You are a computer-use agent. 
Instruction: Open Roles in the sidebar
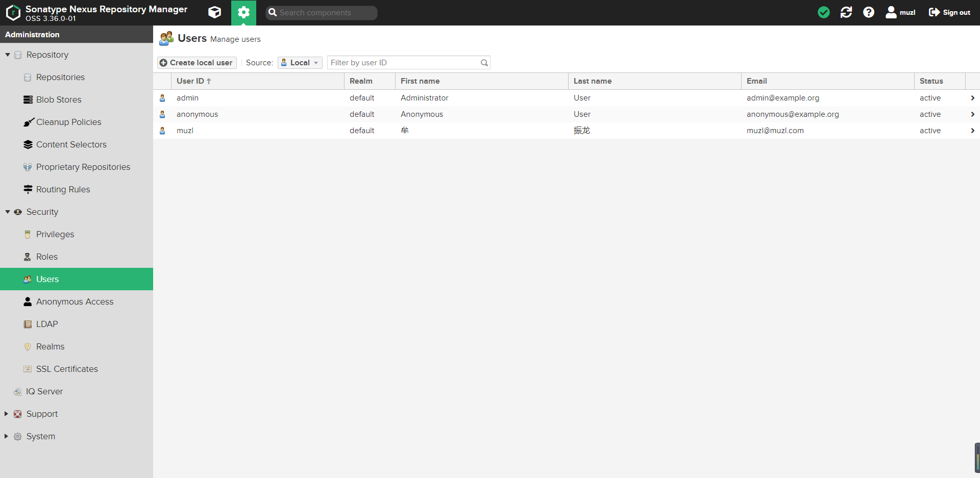point(77,257)
